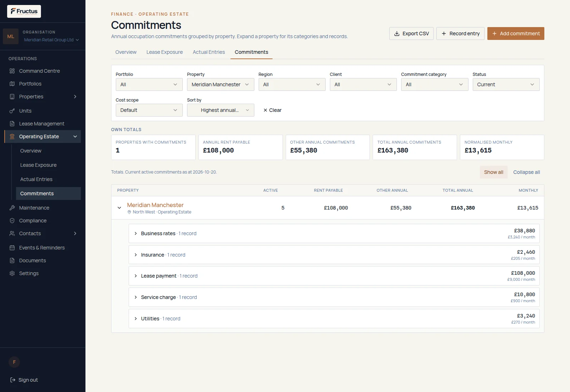
Task: Click the user avatar F
Action: (x=14, y=362)
